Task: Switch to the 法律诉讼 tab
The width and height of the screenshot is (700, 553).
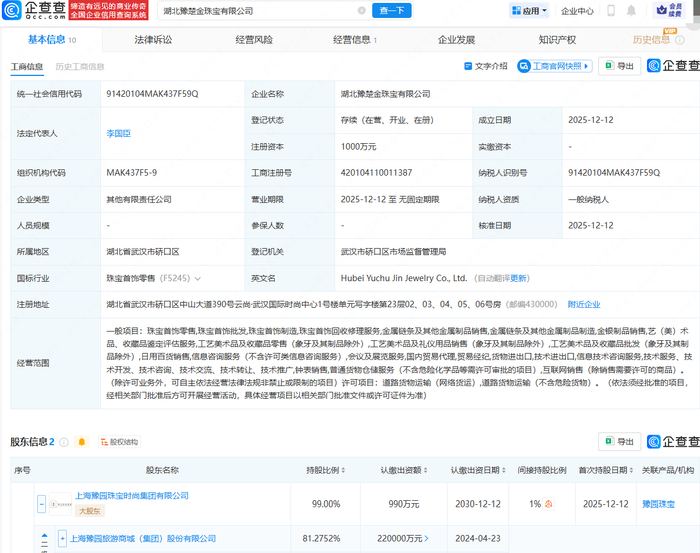Action: 153,40
